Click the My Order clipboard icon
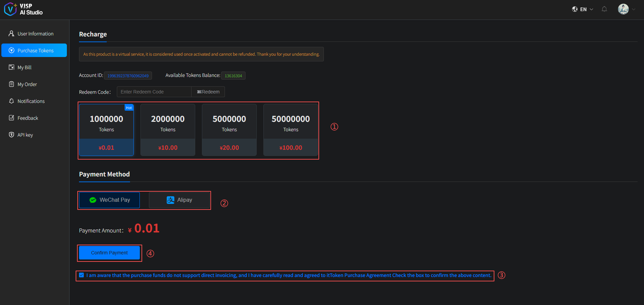Viewport: 644px width, 305px height. point(11,84)
